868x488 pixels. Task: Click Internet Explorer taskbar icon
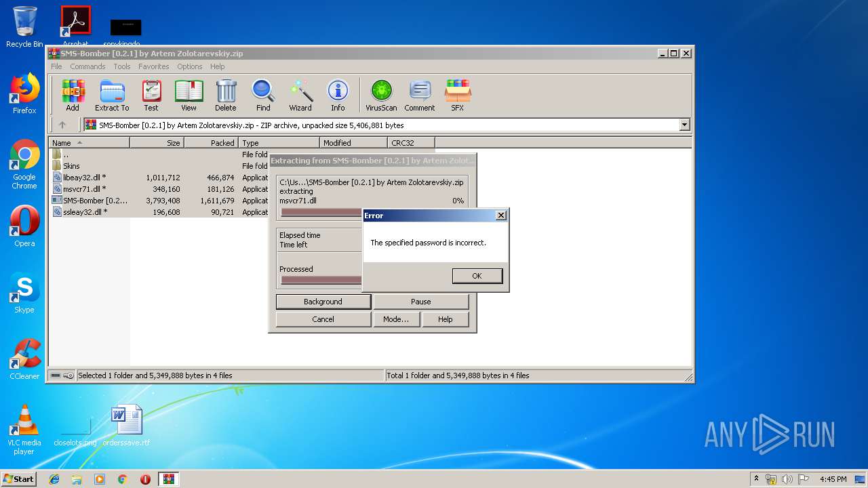pyautogui.click(x=54, y=479)
